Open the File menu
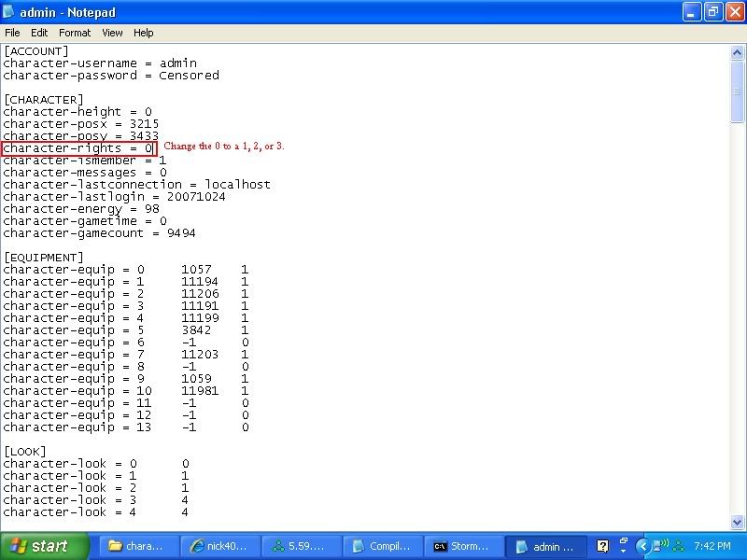747x560 pixels. 12,33
